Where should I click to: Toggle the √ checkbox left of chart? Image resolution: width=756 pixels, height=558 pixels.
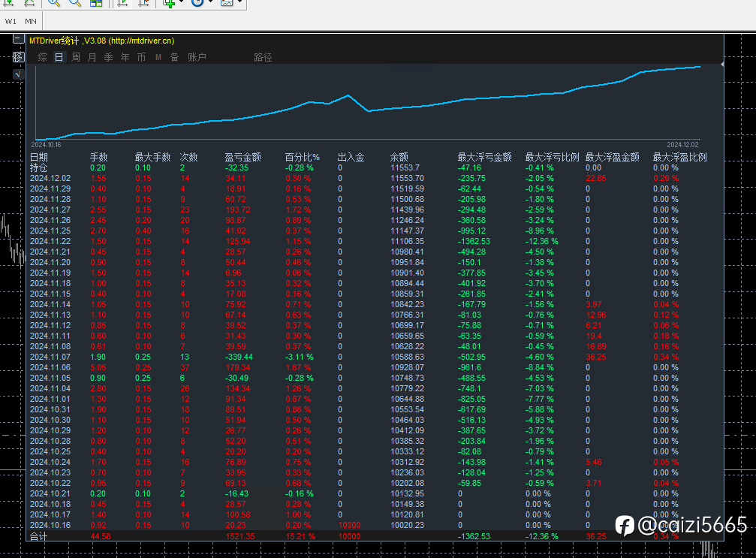pos(19,74)
